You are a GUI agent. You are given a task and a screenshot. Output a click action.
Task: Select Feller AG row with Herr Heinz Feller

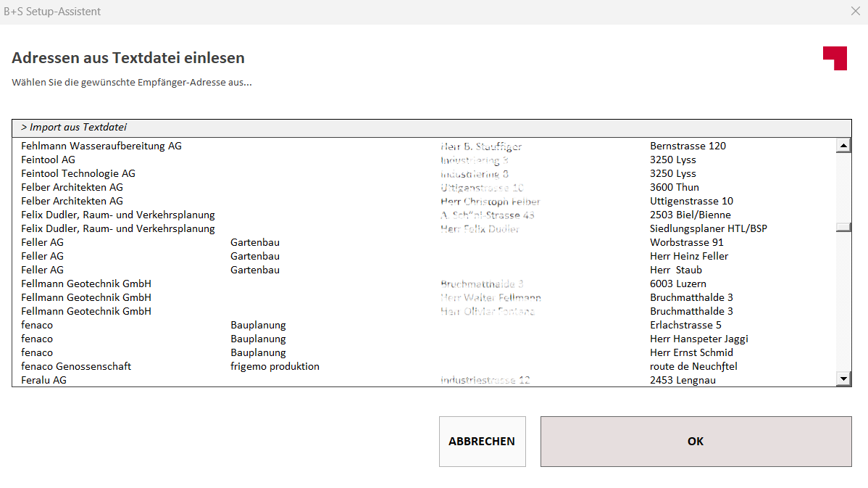click(424, 257)
